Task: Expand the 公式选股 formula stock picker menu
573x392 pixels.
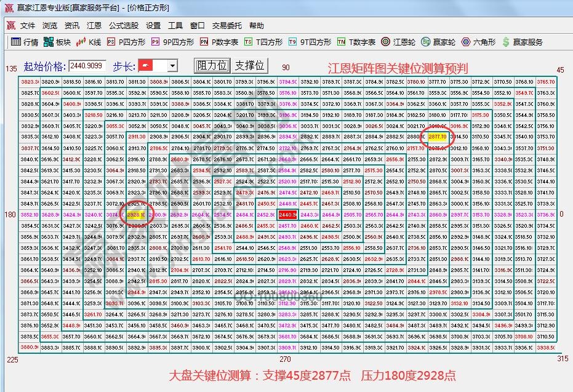Action: 124,26
